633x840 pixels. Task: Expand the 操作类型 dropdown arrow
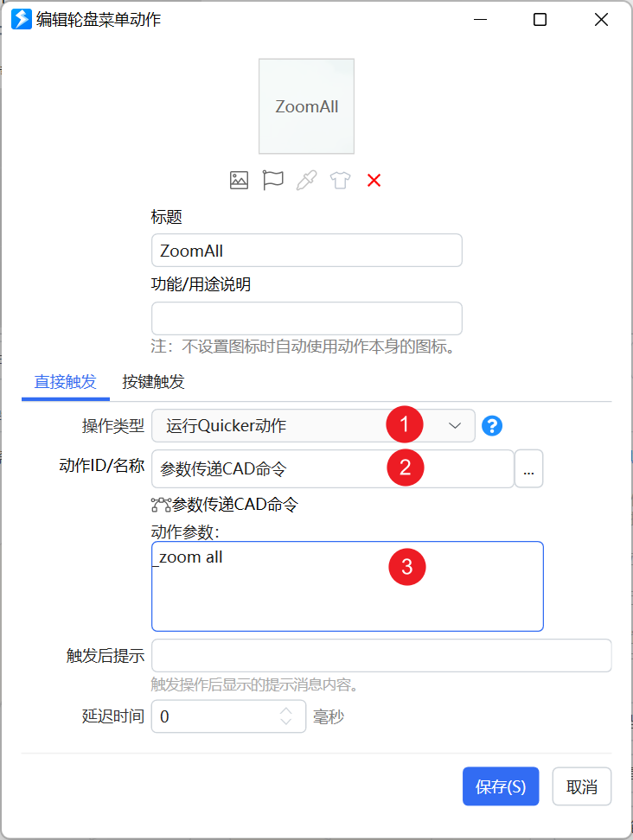455,426
